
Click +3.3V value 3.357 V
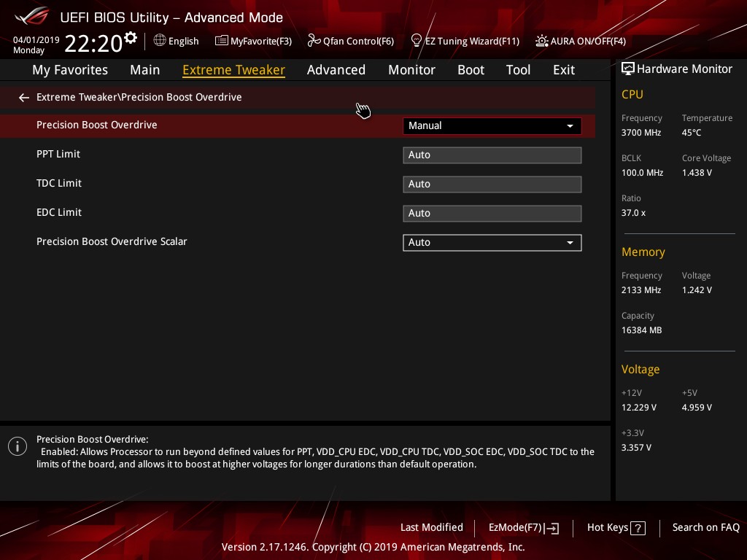pos(636,447)
